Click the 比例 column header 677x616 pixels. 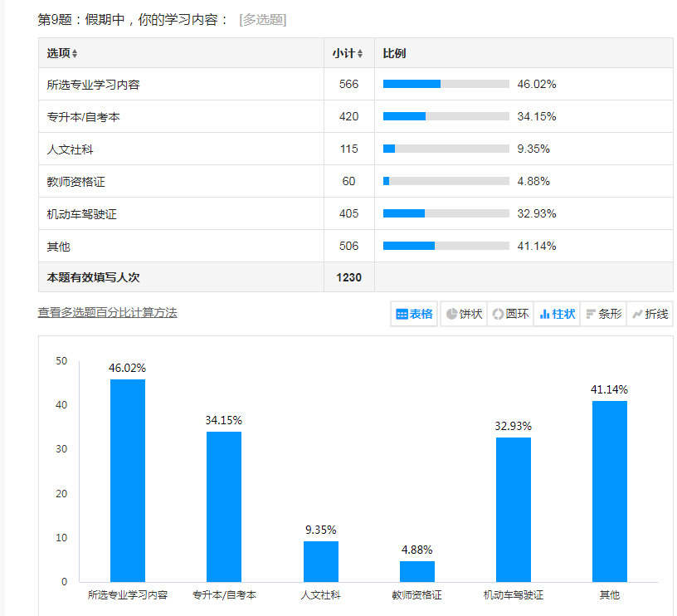394,53
